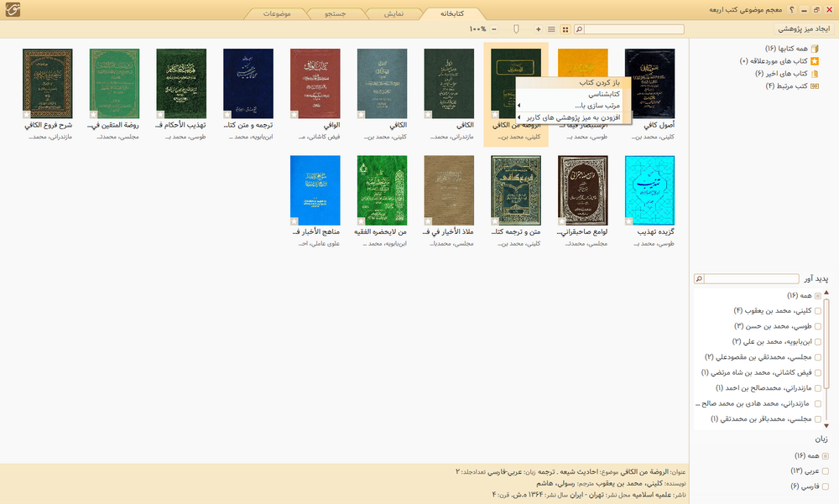Click the publisher text علمیه اسلامیه in the status bar
839x504 pixels.
650,495
